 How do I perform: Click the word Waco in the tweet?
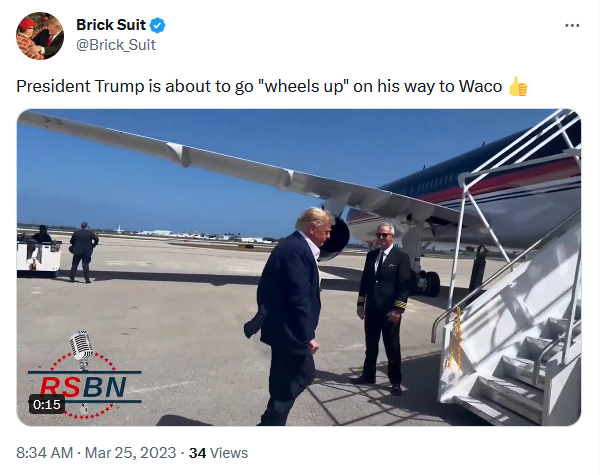tap(480, 86)
